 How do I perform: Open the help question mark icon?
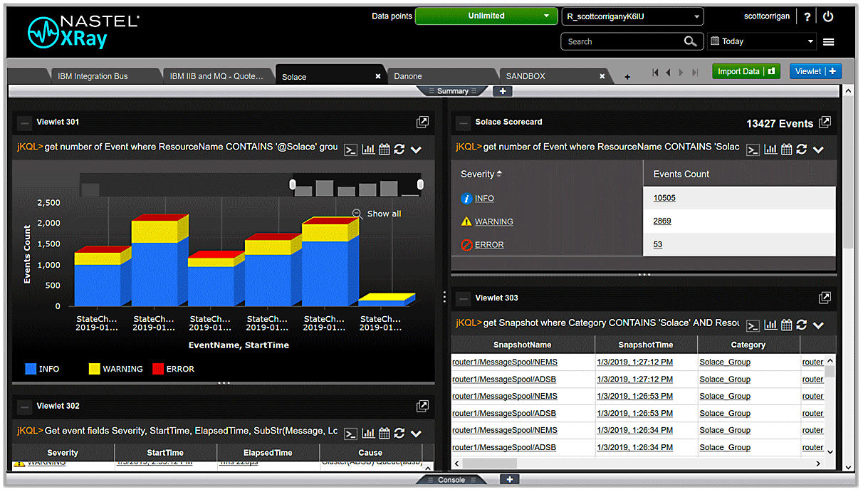[807, 17]
